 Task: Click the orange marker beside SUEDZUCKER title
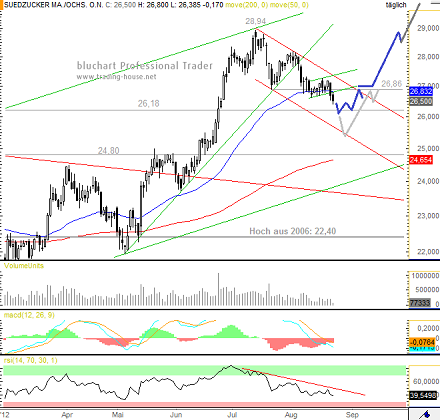[x=1, y=5]
